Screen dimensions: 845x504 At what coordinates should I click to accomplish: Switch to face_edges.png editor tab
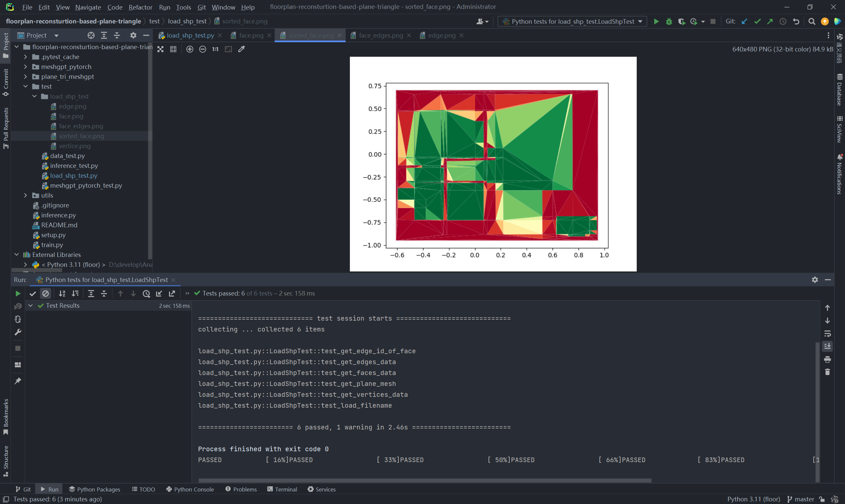click(381, 35)
